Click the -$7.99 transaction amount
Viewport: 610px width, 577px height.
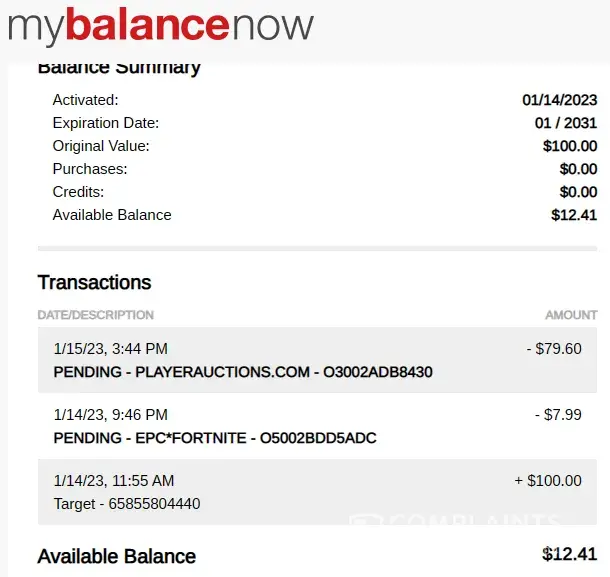click(558, 414)
